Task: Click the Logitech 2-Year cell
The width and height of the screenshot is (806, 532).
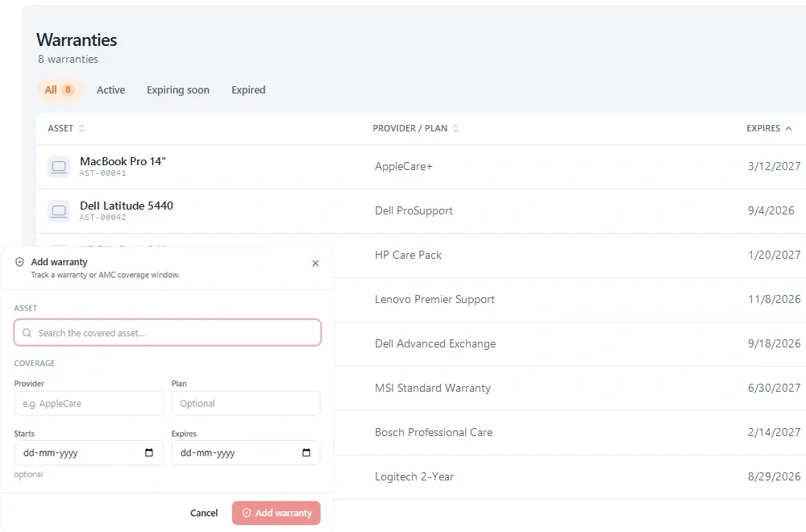Action: pos(414,476)
